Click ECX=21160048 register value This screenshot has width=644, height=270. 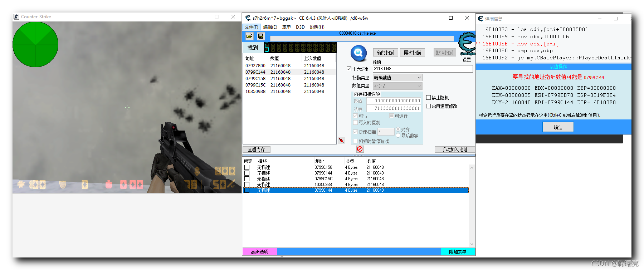(x=511, y=102)
